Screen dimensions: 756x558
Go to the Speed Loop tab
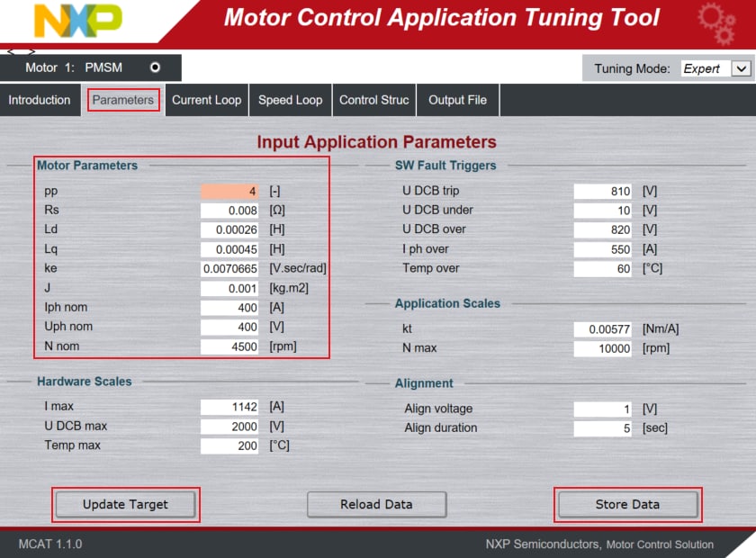point(290,100)
